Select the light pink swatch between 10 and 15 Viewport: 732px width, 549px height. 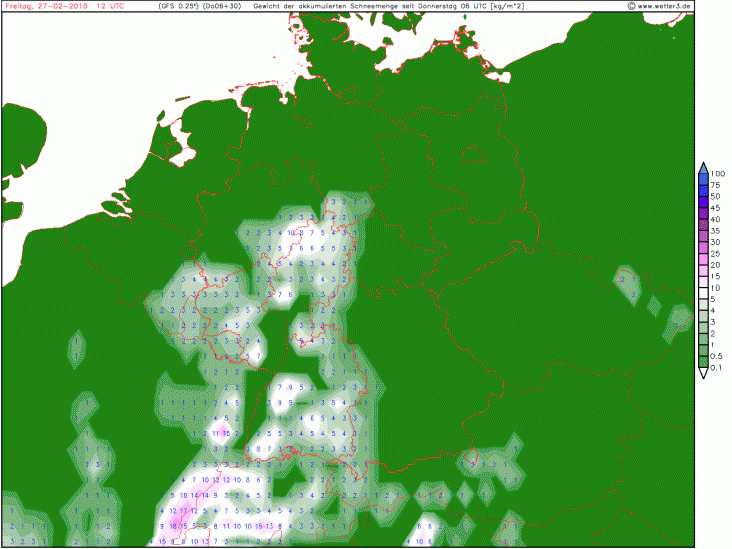click(x=703, y=282)
